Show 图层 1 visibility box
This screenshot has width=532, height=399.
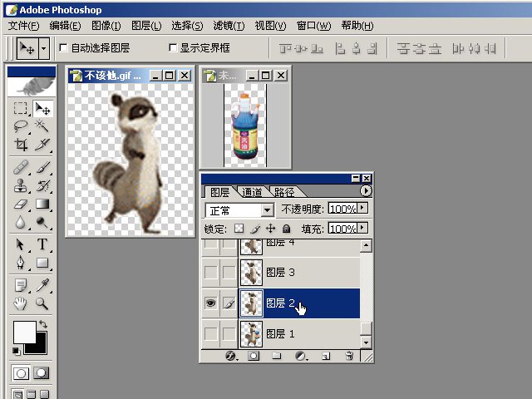[x=210, y=334]
